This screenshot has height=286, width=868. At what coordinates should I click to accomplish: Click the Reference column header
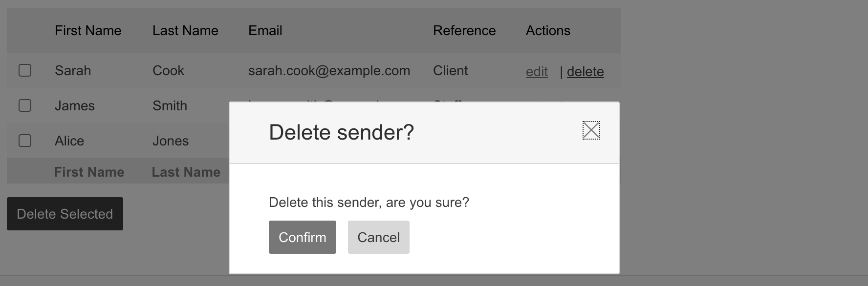464,30
